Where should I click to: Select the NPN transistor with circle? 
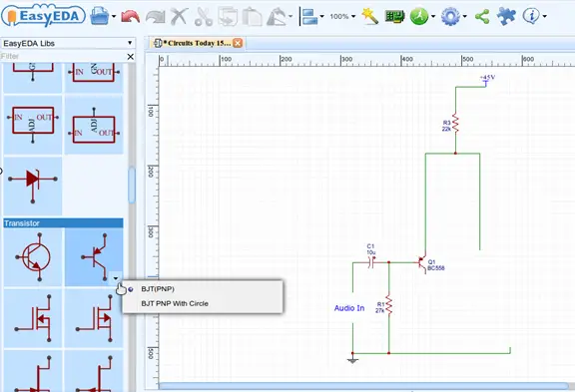[x=33, y=257]
